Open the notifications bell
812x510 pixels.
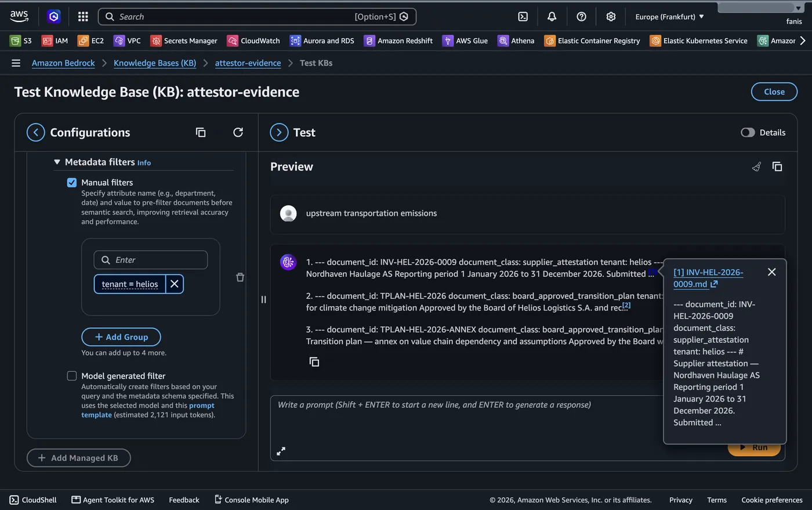552,17
